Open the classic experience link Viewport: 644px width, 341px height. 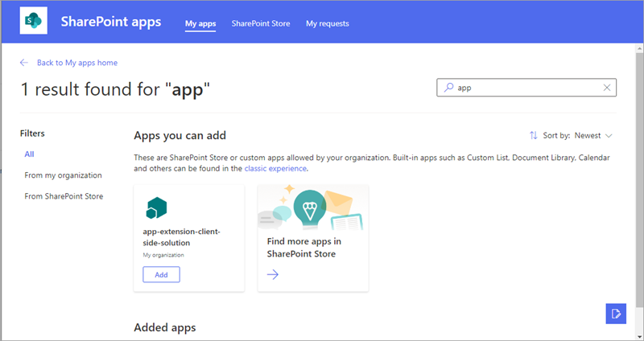[x=275, y=168]
